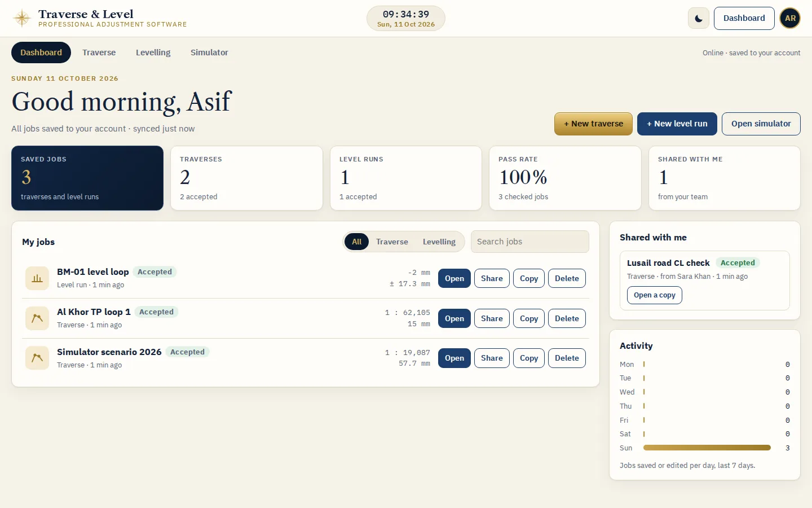Filter My jobs by Traverse
The width and height of the screenshot is (812, 508).
pyautogui.click(x=392, y=242)
